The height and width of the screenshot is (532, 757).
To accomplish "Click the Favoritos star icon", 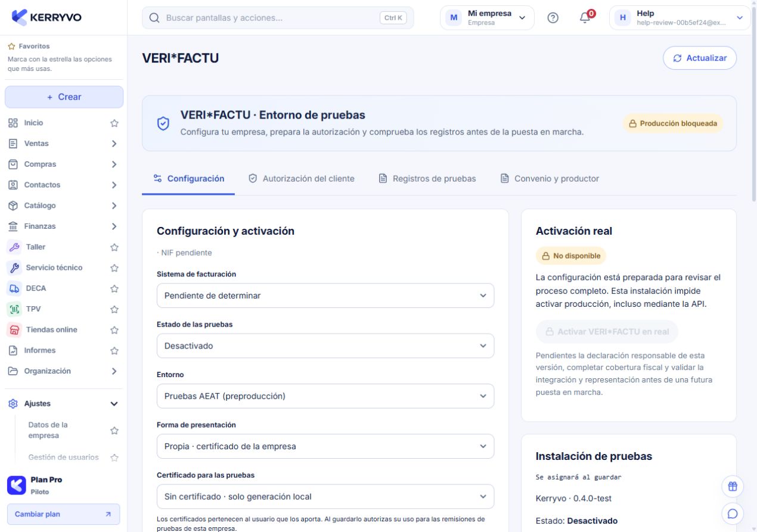I will pyautogui.click(x=11, y=46).
